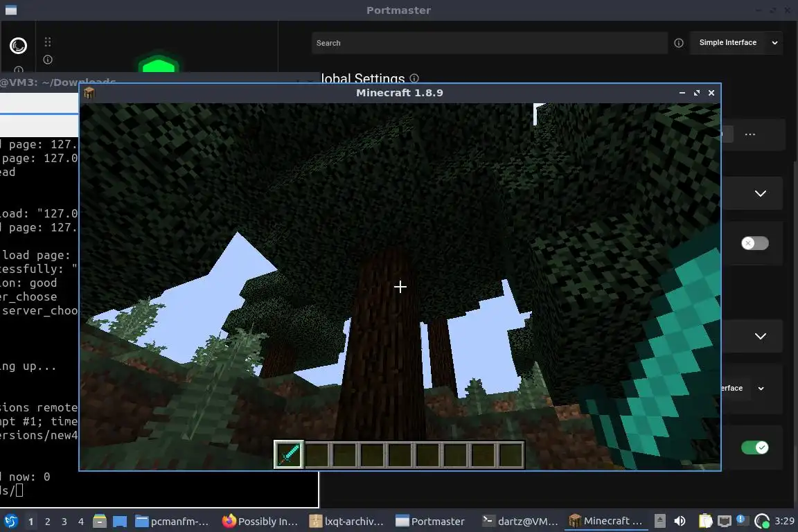Click the Firefox icon in the taskbar
Screen dimensions: 798x532
coord(229,521)
